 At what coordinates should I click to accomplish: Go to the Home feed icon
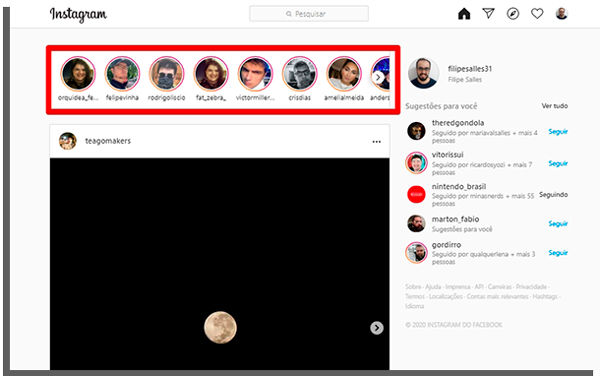pyautogui.click(x=464, y=14)
